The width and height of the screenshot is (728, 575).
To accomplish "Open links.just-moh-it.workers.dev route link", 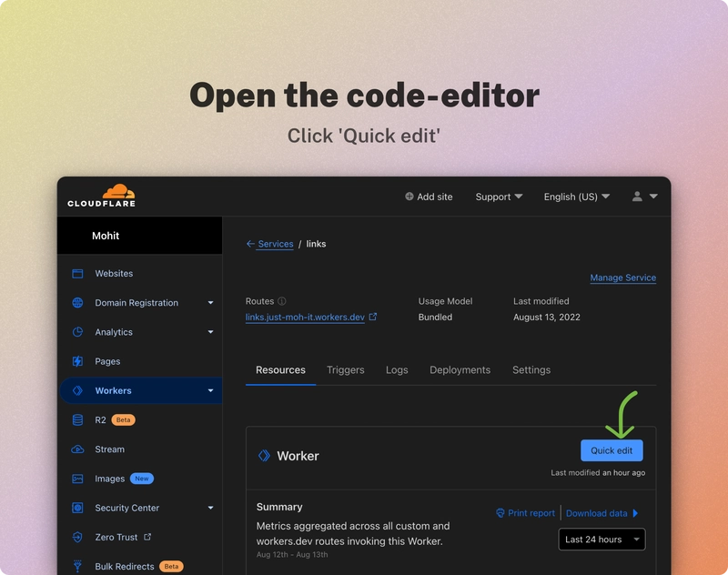I will click(305, 317).
